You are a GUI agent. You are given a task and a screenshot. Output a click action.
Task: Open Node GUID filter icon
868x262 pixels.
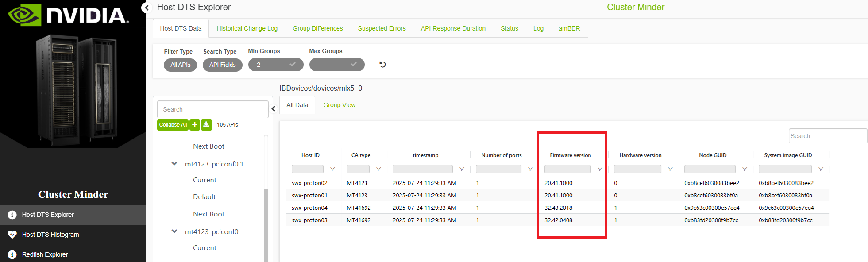[745, 169]
